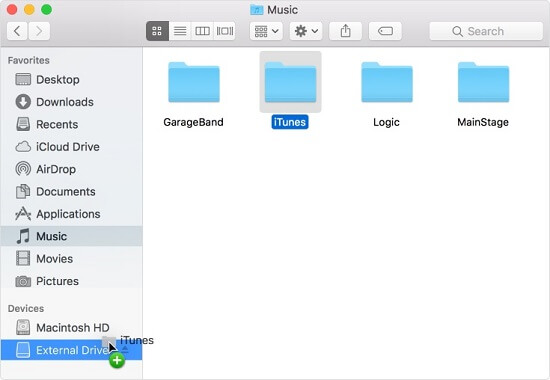The height and width of the screenshot is (380, 550).
Task: Click into the Search field
Action: (486, 31)
